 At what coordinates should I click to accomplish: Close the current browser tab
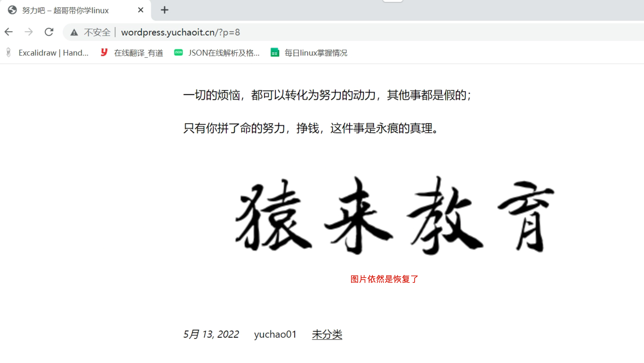point(140,10)
